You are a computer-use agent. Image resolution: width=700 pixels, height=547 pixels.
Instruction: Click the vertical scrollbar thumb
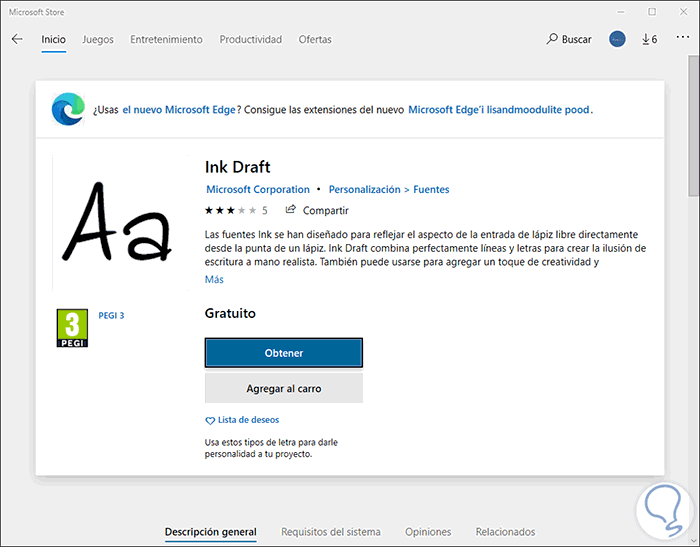click(693, 126)
